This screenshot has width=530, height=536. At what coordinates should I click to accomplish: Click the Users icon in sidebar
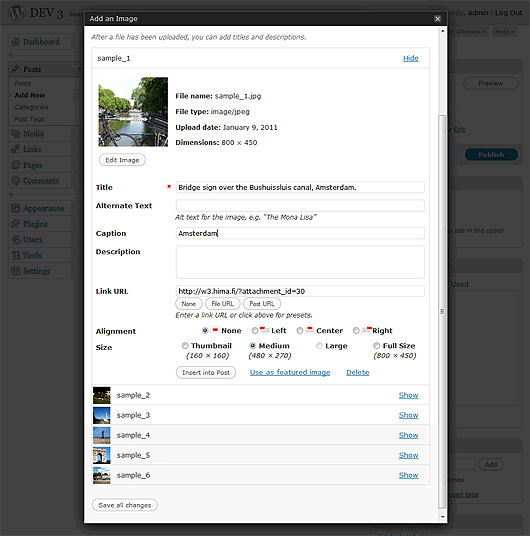[16, 240]
